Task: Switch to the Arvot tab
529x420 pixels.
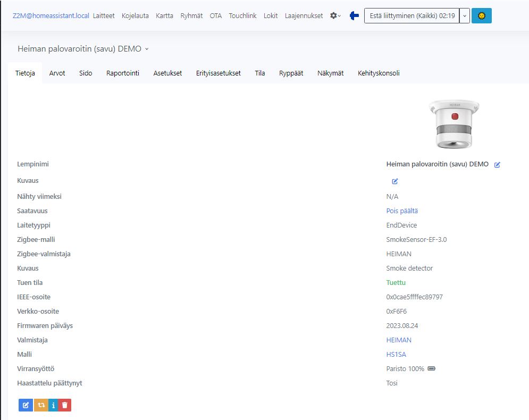Action: (57, 73)
